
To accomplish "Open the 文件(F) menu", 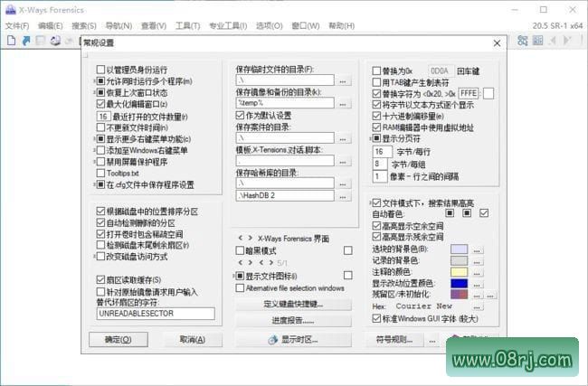I will 17,25.
